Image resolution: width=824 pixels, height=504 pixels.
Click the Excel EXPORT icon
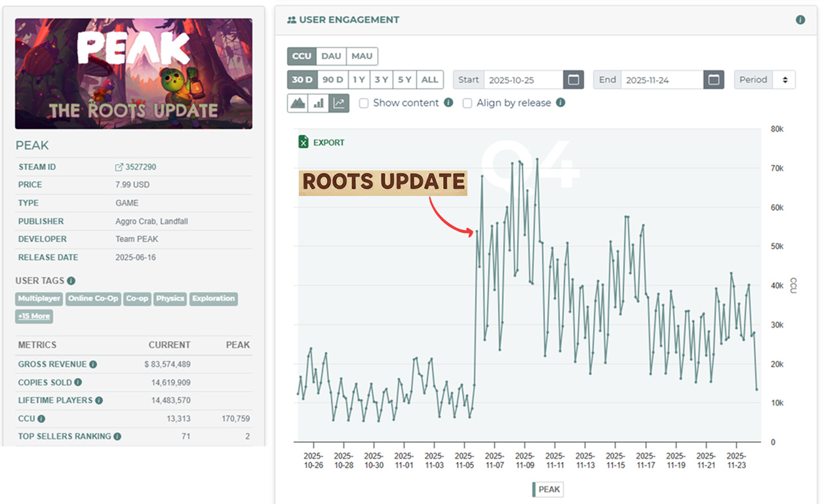pyautogui.click(x=304, y=142)
